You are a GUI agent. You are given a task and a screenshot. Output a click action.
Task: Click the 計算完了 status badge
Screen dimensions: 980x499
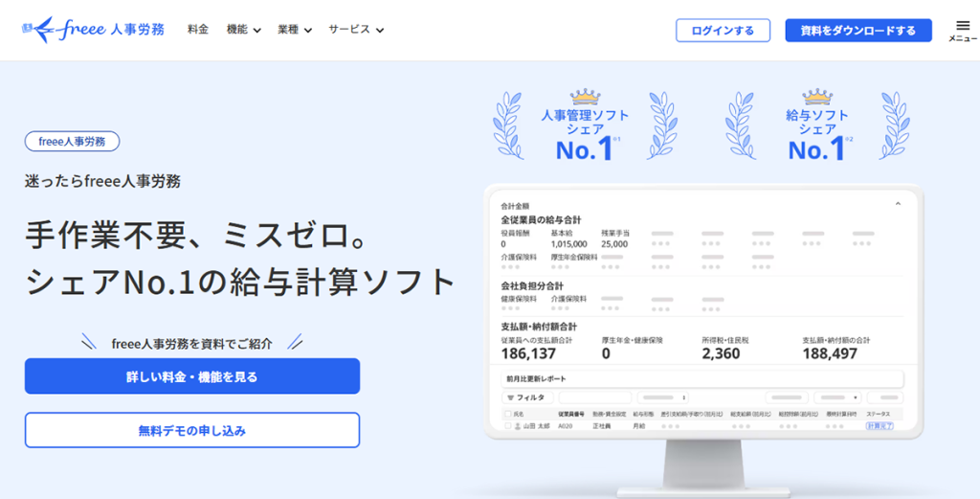tap(879, 425)
